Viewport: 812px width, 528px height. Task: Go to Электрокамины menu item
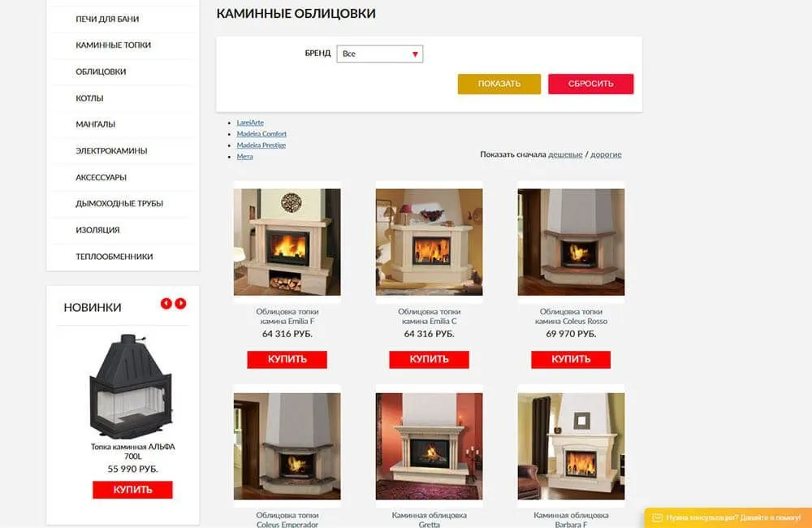click(111, 151)
